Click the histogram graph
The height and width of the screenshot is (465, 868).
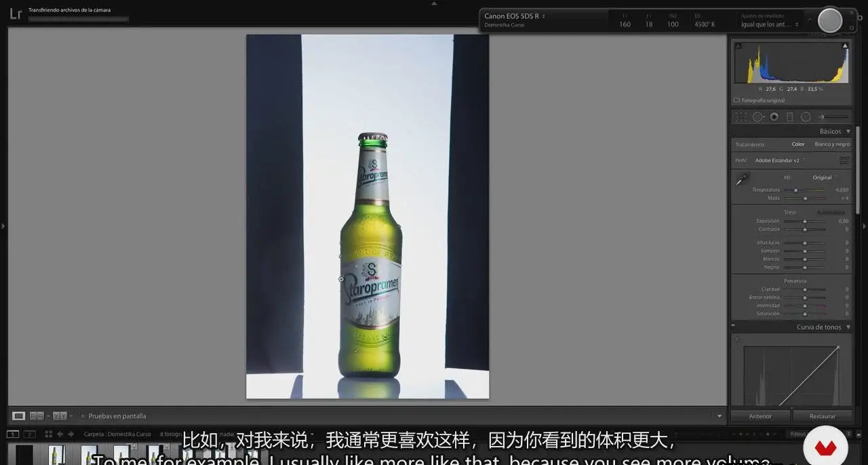tap(791, 63)
